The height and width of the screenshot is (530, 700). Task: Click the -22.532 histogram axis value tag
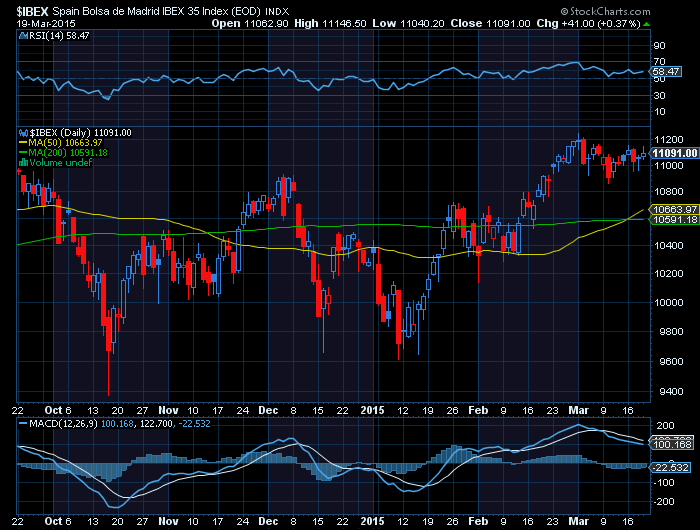coord(671,467)
